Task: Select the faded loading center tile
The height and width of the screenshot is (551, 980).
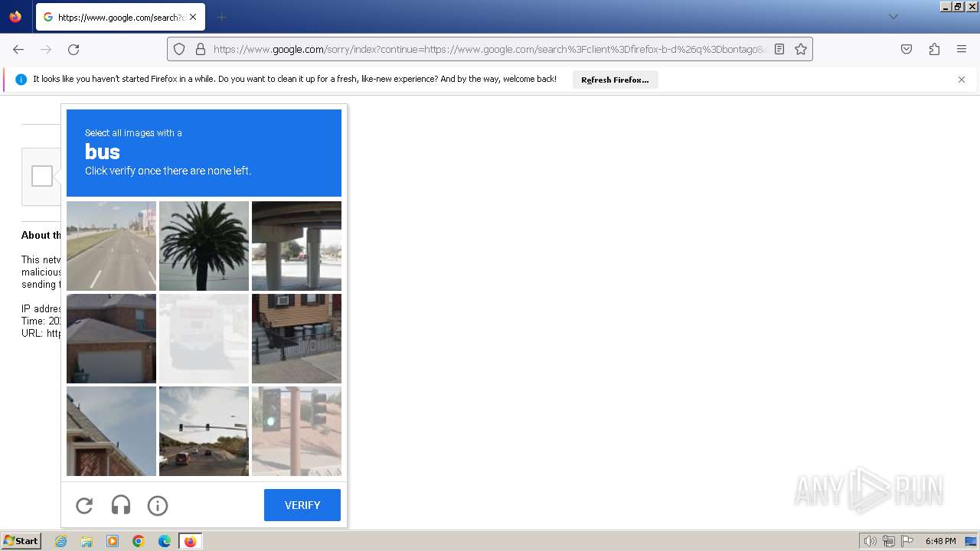Action: point(204,338)
